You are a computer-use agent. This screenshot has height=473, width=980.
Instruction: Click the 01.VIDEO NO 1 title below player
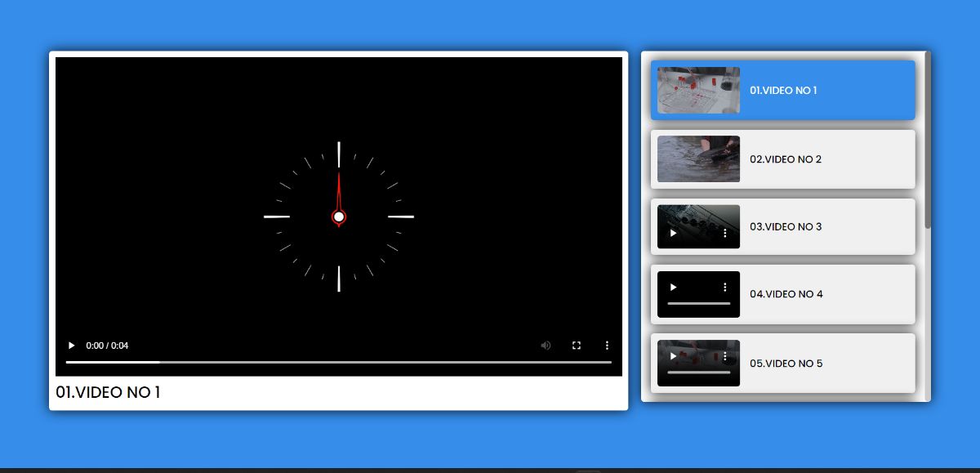[x=108, y=392]
